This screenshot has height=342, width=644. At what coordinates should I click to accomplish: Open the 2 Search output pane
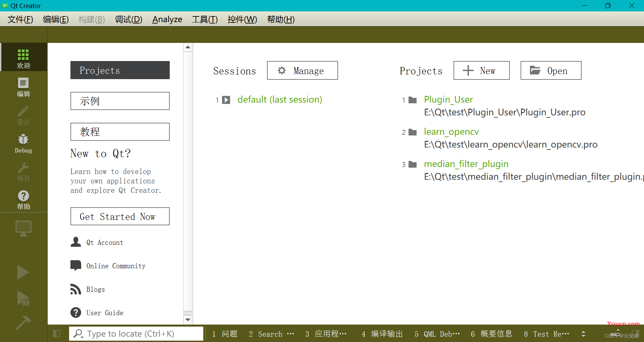pos(271,334)
